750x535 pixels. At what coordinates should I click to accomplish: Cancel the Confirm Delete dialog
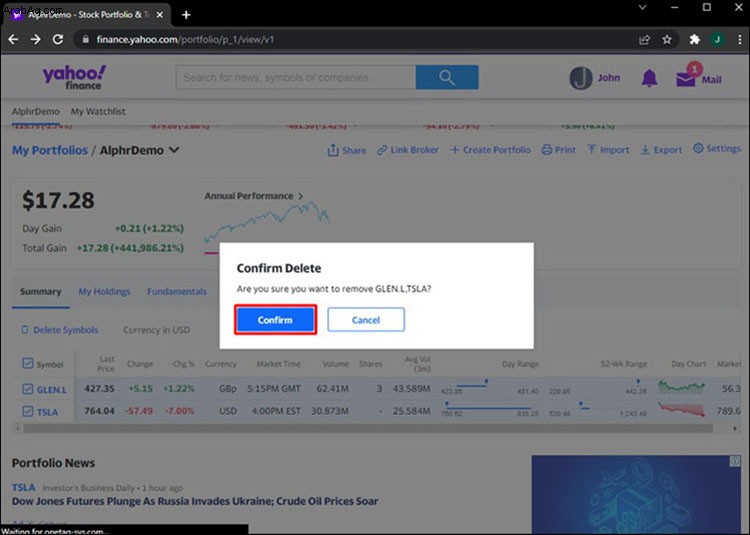pyautogui.click(x=366, y=320)
